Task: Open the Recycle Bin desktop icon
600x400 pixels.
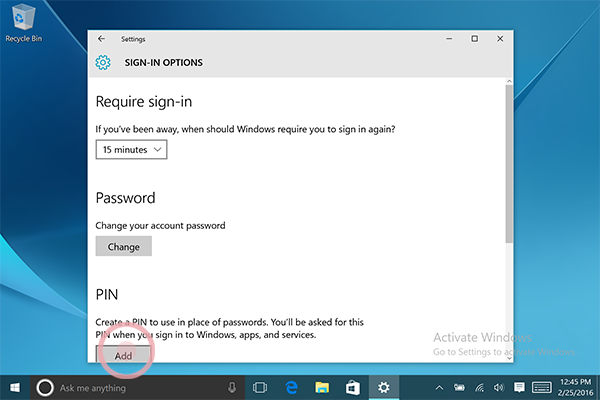Action: (24, 23)
